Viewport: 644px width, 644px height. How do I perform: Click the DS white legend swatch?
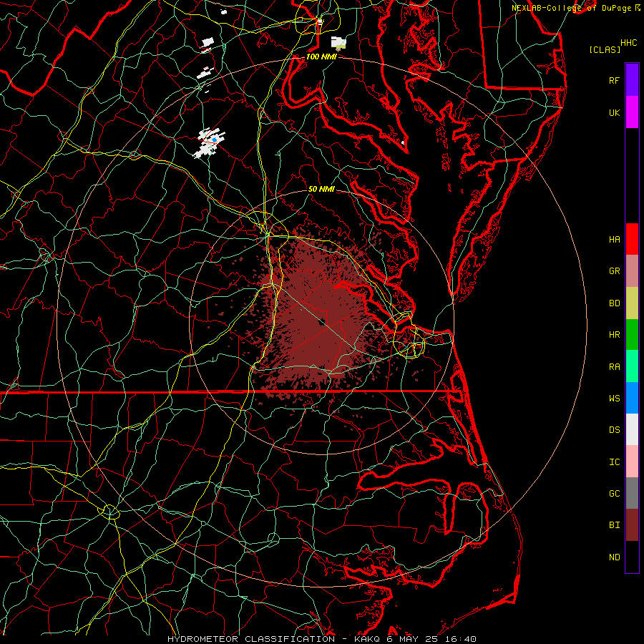tap(632, 429)
